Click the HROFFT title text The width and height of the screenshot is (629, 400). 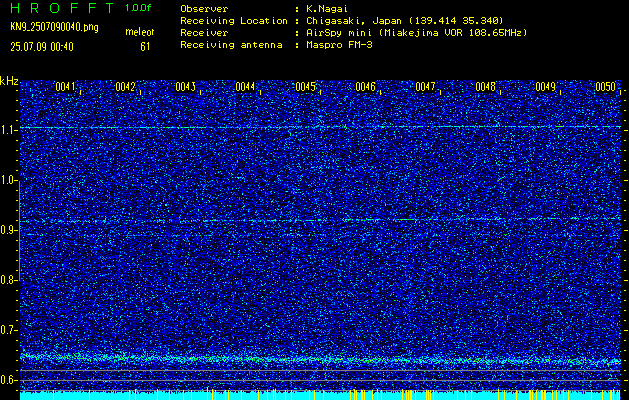[63, 7]
